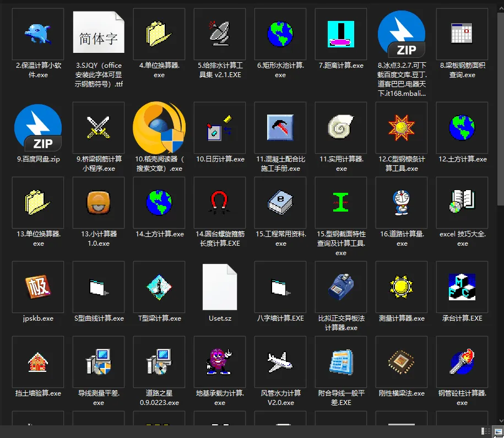Select pickaxe icon of 11.混凝土配合比施工手册.exe
The image size is (504, 438).
[x=280, y=128]
